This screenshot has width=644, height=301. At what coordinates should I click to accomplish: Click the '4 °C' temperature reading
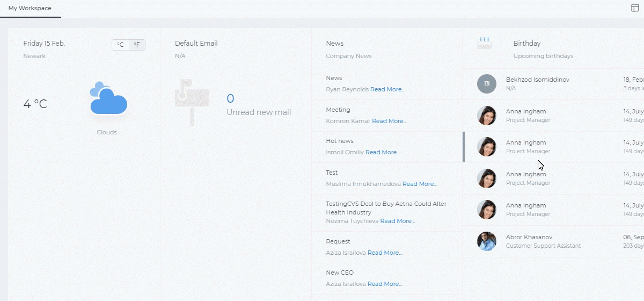35,104
